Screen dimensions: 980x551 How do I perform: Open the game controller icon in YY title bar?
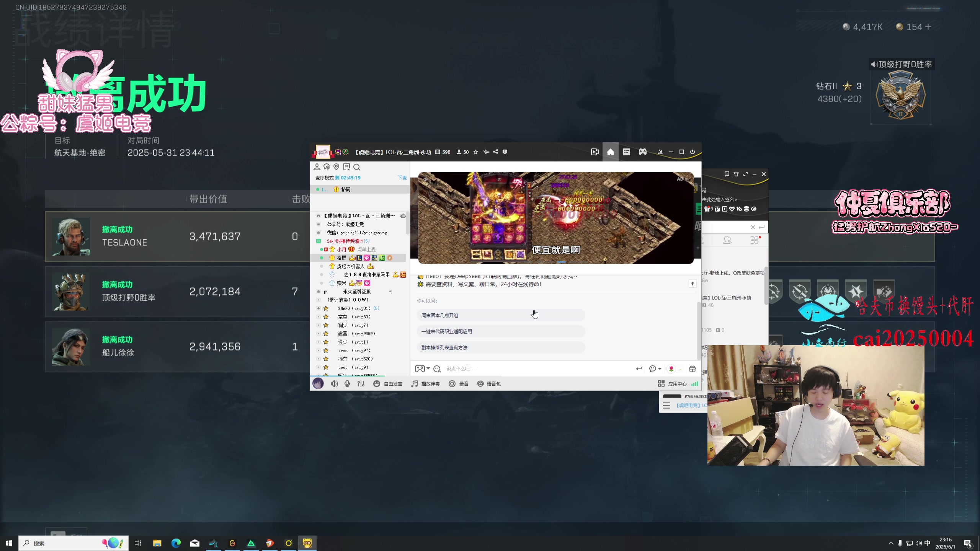[x=642, y=152]
